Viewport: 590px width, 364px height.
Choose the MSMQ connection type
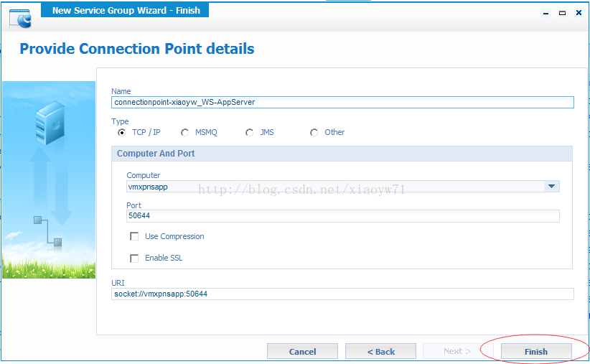pyautogui.click(x=184, y=133)
